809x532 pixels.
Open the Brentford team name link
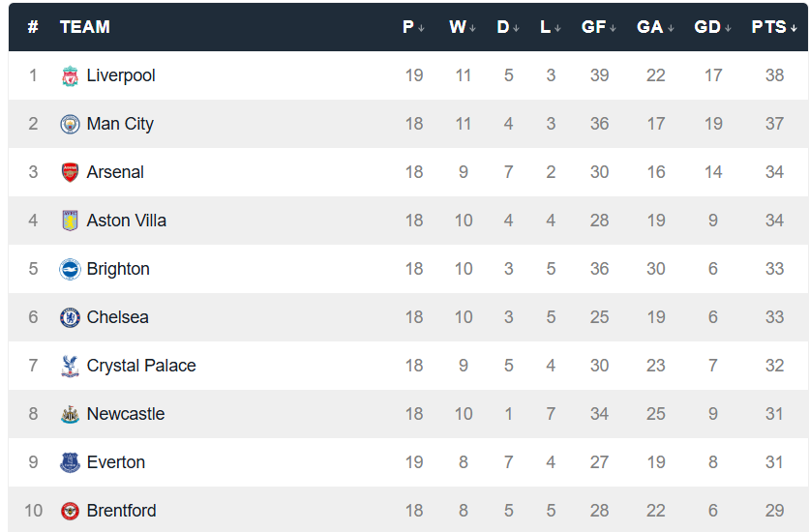(x=121, y=511)
